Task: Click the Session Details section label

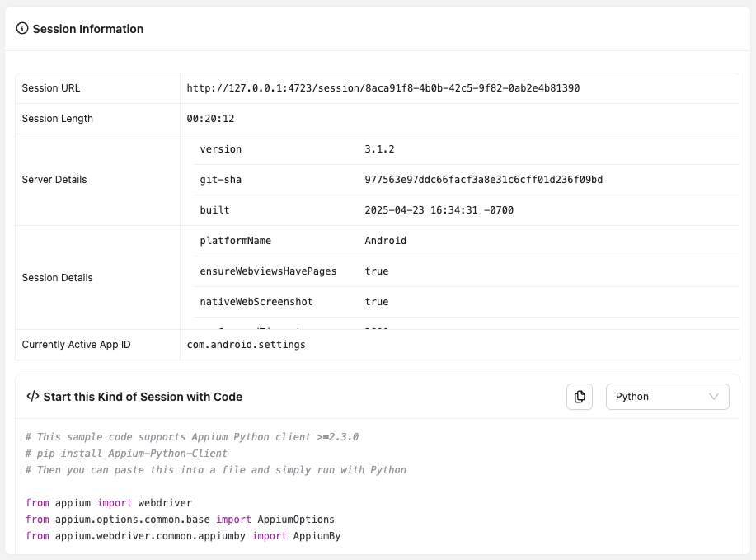Action: click(x=55, y=278)
